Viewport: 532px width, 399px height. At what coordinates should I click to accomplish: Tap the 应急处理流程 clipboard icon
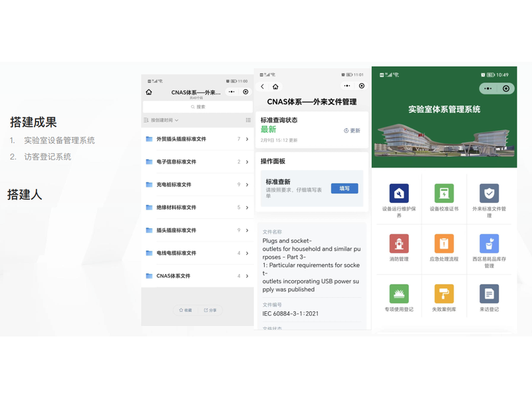tap(444, 243)
